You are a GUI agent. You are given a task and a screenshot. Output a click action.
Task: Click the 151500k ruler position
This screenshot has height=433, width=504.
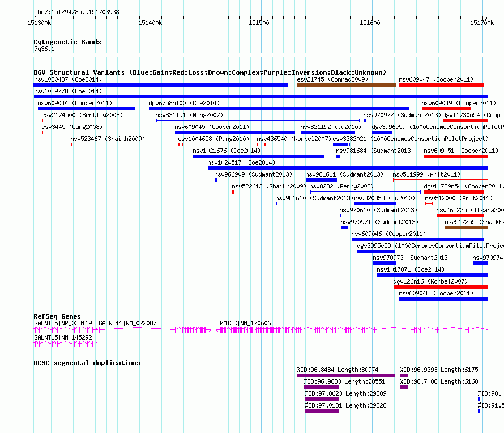pos(260,23)
